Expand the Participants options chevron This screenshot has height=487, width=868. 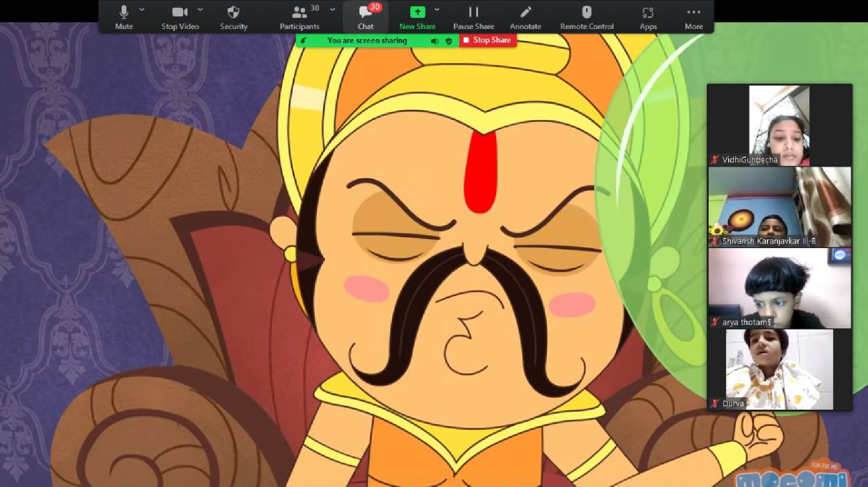(x=332, y=10)
